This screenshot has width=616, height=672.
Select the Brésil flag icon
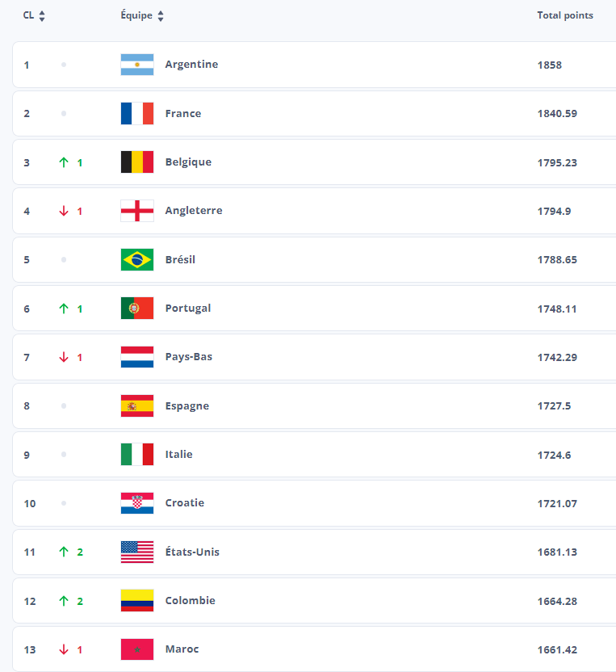coord(136,259)
